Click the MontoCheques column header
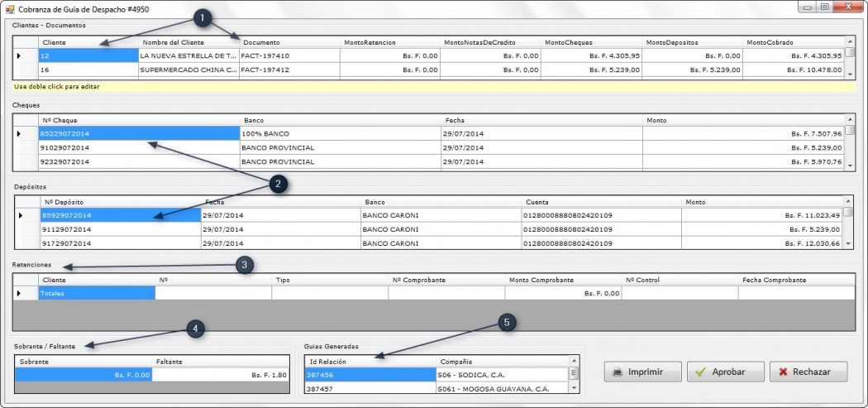The image size is (868, 408). tap(592, 43)
